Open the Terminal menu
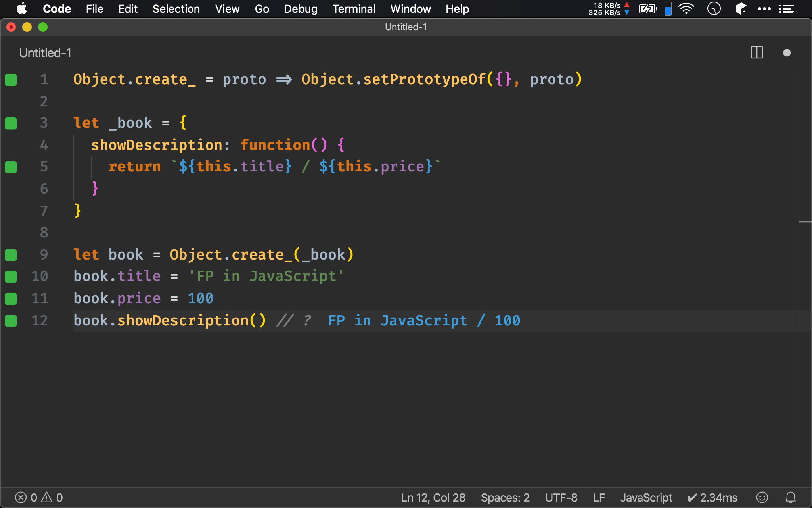This screenshot has width=812, height=508. (354, 9)
